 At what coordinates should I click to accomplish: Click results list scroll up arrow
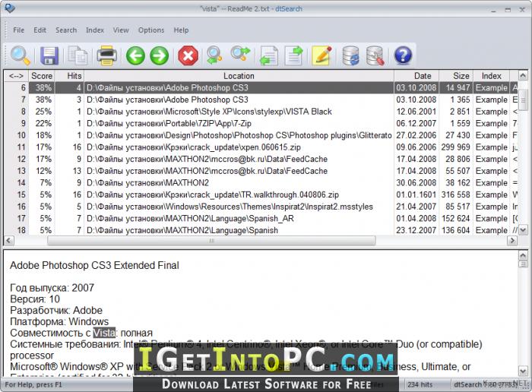[523, 75]
